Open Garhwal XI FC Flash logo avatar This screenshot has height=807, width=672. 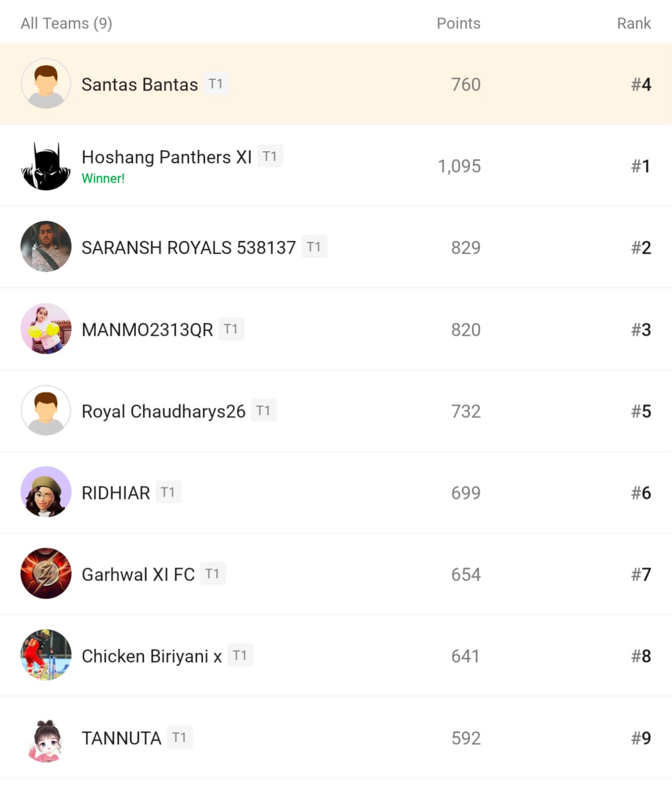[x=46, y=573]
